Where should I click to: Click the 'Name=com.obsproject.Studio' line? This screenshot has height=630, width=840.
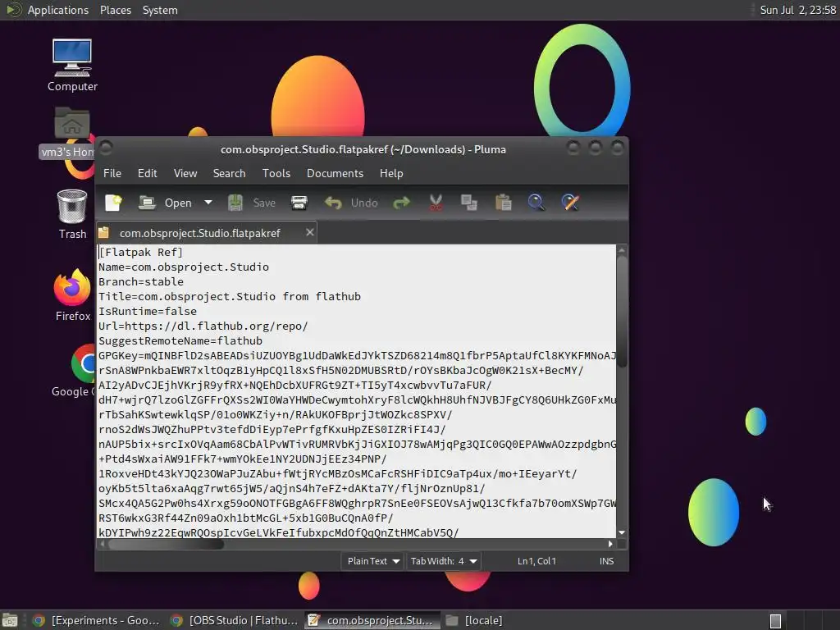pos(184,267)
